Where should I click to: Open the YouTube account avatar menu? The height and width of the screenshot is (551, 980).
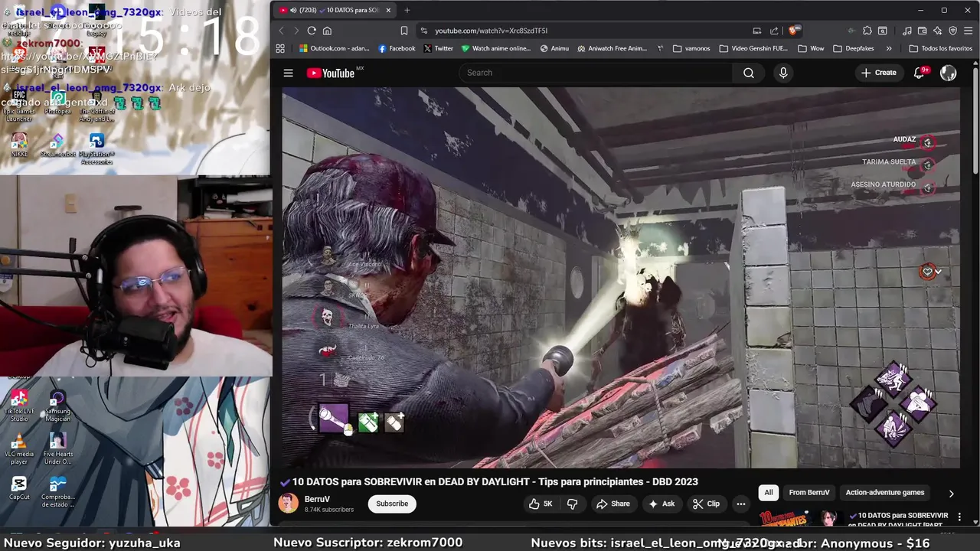coord(948,73)
